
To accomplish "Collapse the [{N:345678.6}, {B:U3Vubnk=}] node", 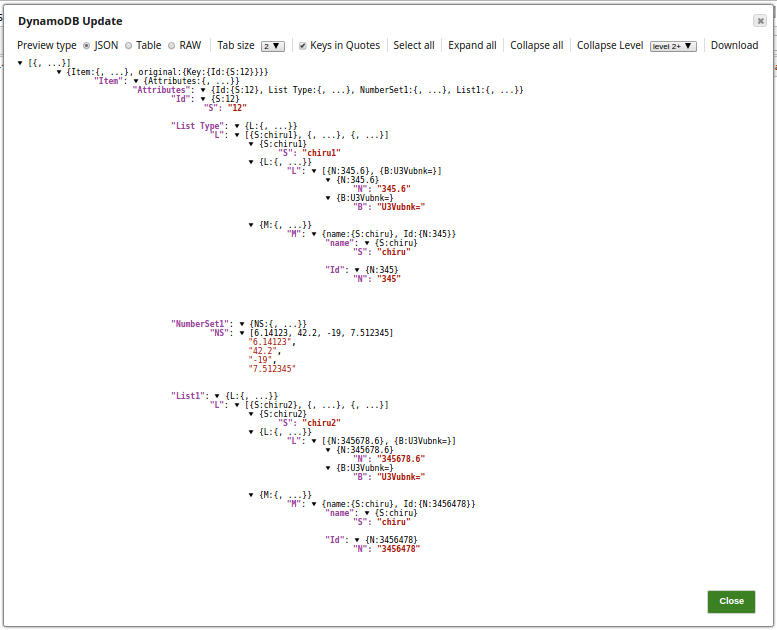I will point(314,441).
